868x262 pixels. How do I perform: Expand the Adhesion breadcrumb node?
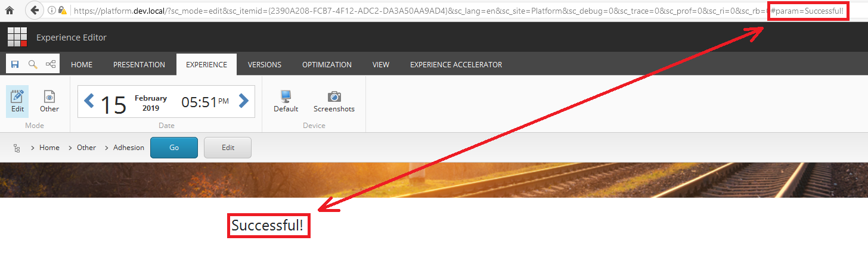(x=128, y=148)
